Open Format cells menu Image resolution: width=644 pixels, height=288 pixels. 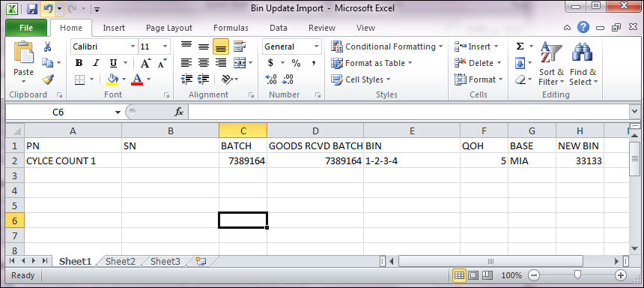479,79
